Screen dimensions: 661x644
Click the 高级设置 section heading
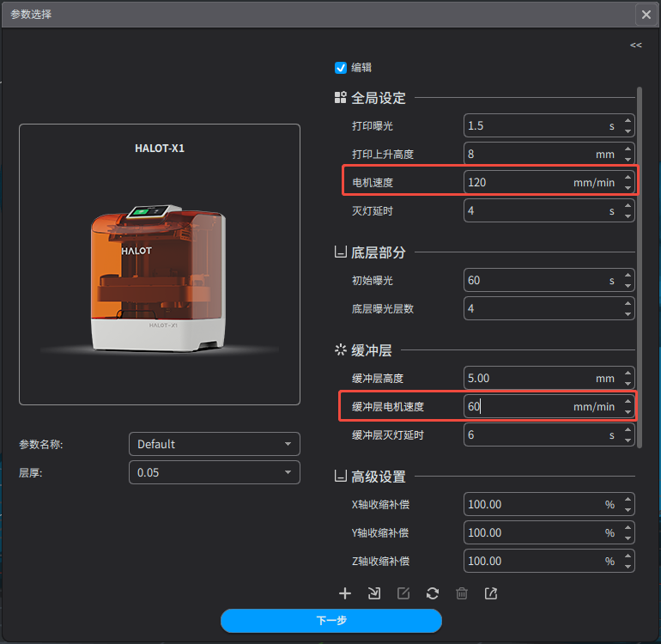tap(378, 477)
